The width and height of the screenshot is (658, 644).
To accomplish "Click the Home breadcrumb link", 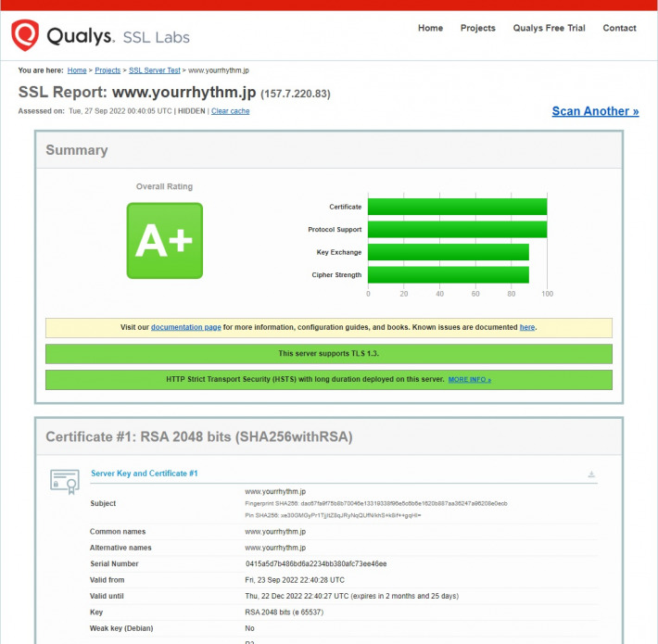I will (x=77, y=70).
